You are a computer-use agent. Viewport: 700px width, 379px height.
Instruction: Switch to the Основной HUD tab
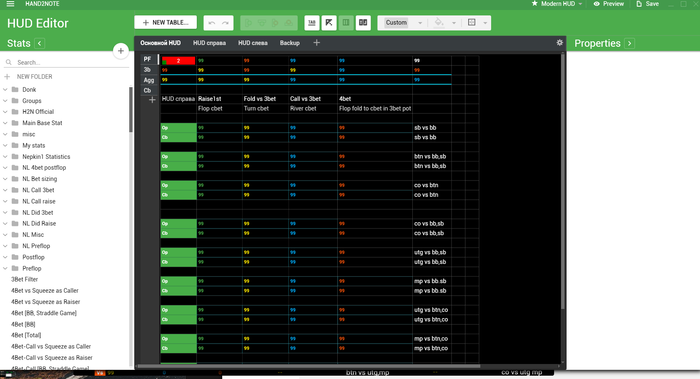(160, 43)
